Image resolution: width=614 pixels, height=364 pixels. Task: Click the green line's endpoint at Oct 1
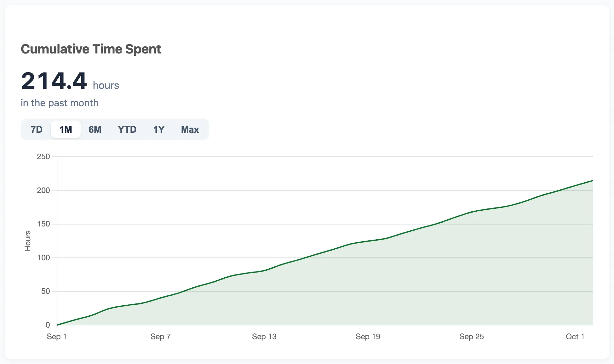[x=592, y=181]
